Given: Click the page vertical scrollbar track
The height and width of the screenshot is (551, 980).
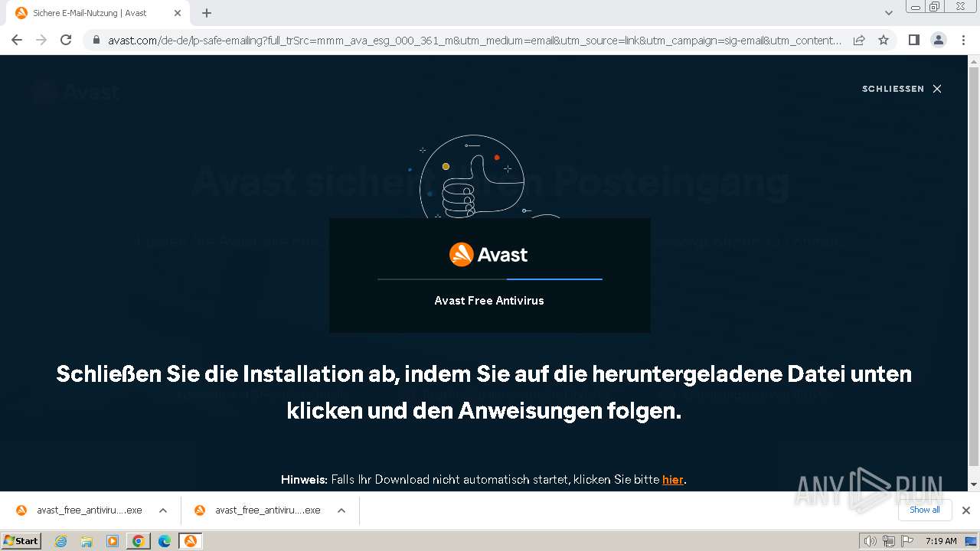Looking at the screenshot, I should pos(974,268).
